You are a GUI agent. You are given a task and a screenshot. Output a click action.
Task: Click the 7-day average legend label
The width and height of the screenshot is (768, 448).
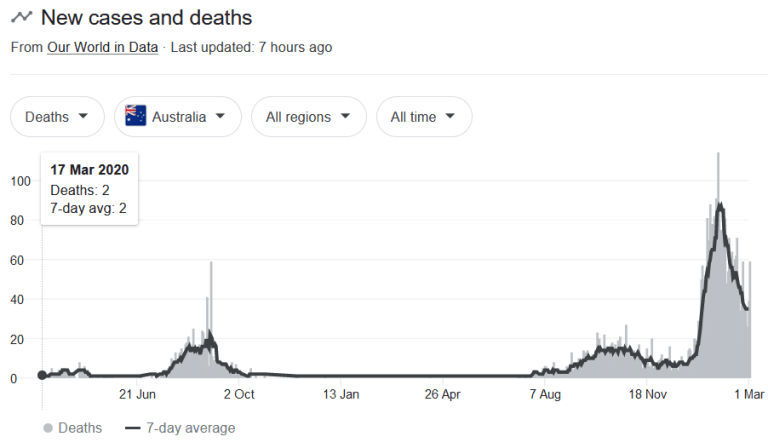191,428
